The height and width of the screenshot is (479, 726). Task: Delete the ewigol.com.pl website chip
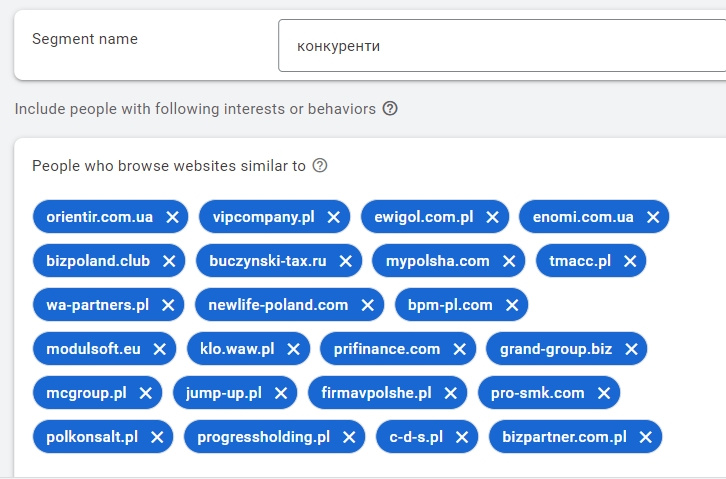(492, 217)
